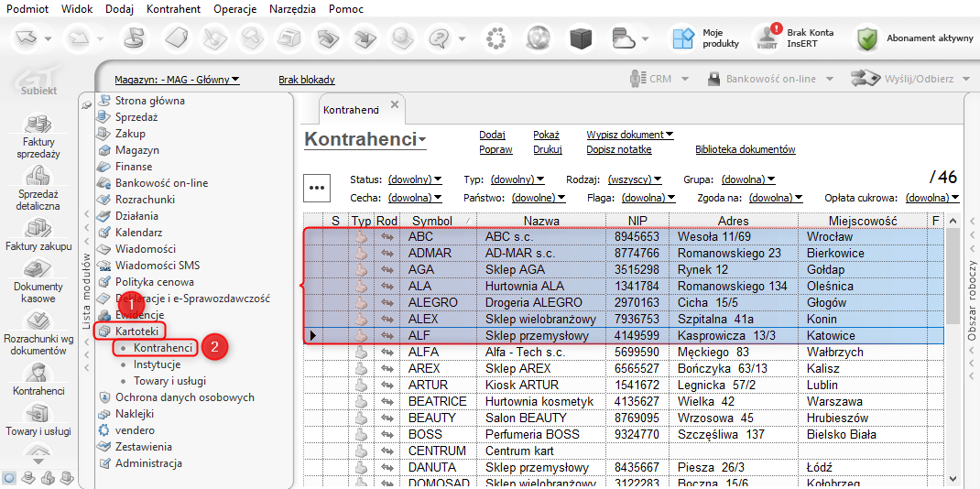Open the Status filter dropdown
This screenshot has height=489, width=980.
point(415,179)
